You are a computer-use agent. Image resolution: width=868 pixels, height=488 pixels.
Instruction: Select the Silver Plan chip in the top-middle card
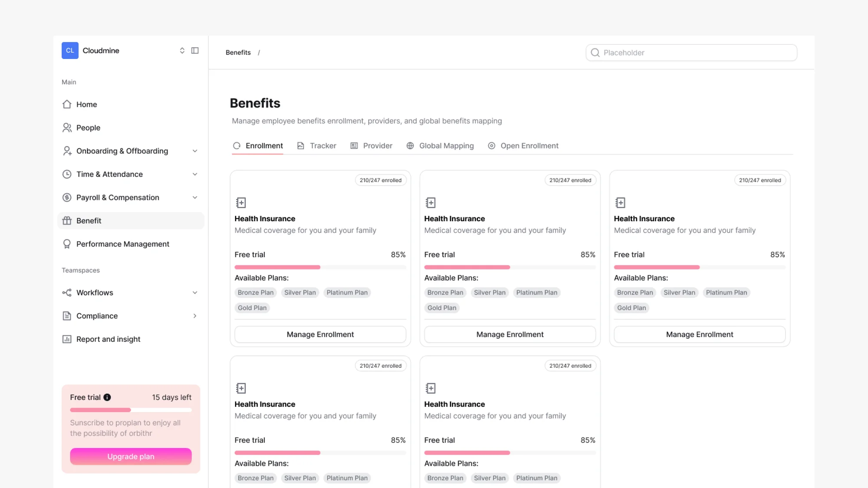point(490,293)
